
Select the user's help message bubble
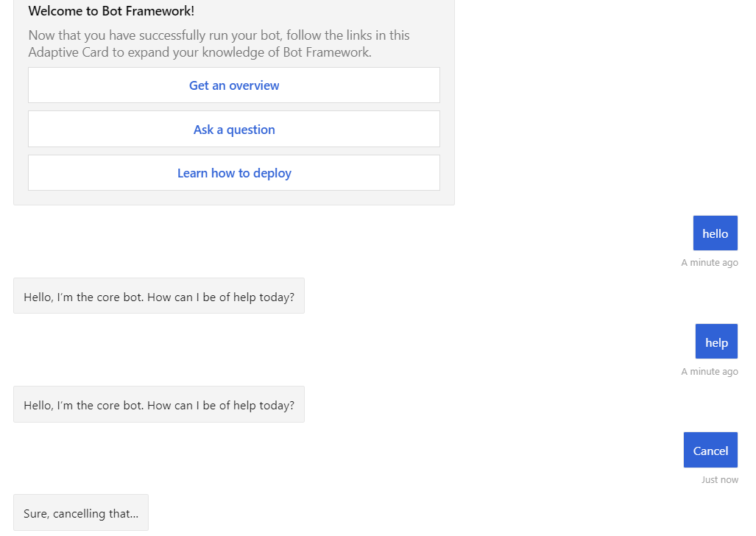point(716,341)
